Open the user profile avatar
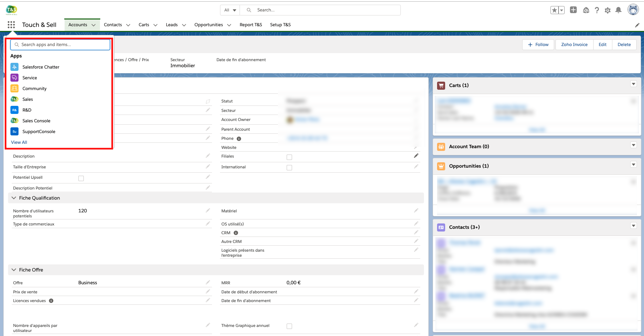644x336 pixels. tap(633, 10)
